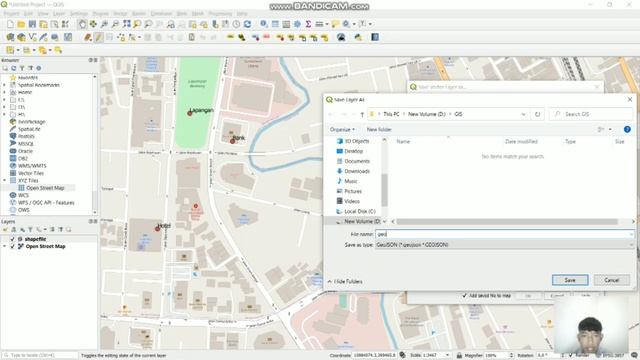Open the File name history dropdown arrow

pyautogui.click(x=631, y=234)
